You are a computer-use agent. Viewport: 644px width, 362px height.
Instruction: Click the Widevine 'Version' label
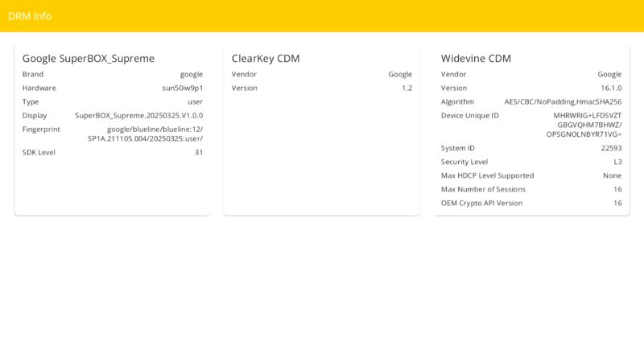click(x=454, y=88)
